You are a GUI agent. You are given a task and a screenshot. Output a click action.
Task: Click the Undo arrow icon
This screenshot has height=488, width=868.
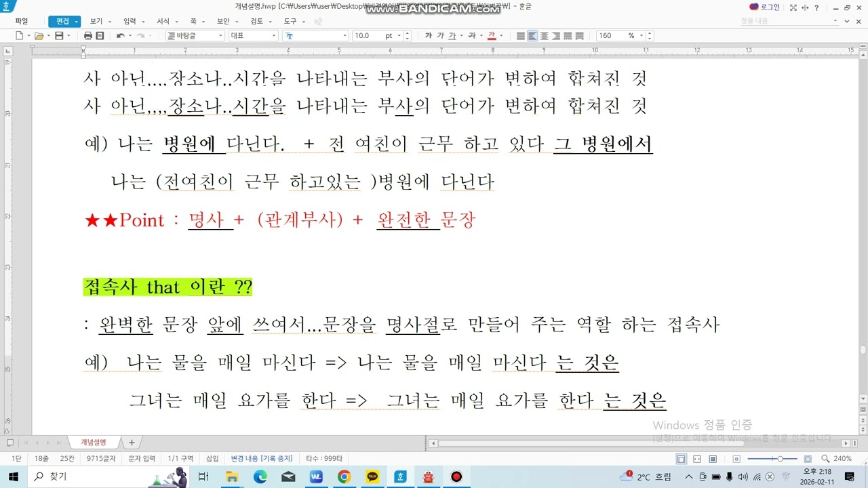pyautogui.click(x=120, y=36)
